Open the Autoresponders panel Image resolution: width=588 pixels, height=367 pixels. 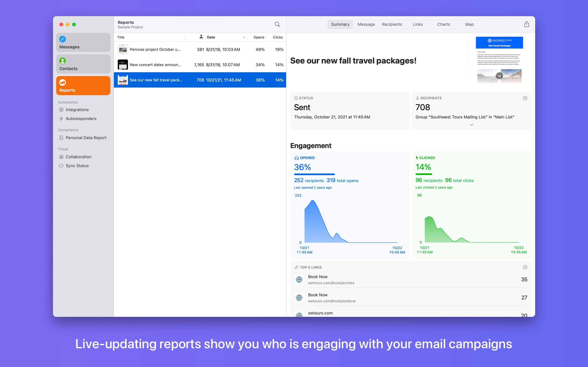point(81,118)
